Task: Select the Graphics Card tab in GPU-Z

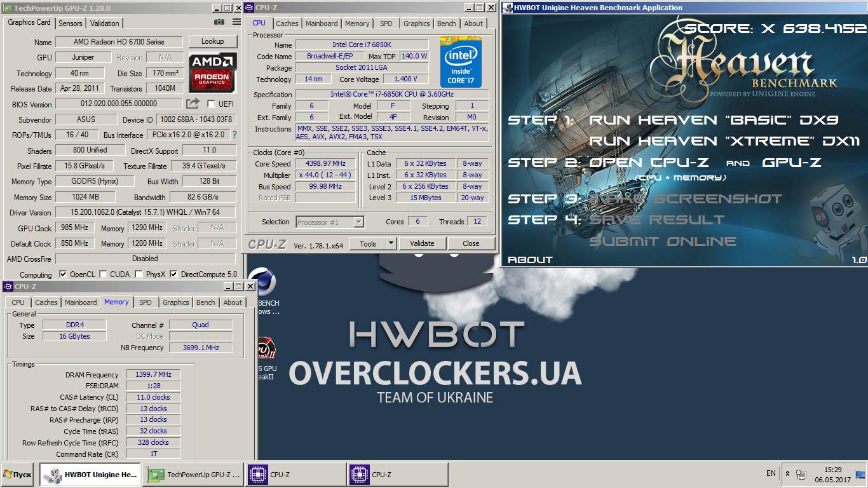Action: 29,22
